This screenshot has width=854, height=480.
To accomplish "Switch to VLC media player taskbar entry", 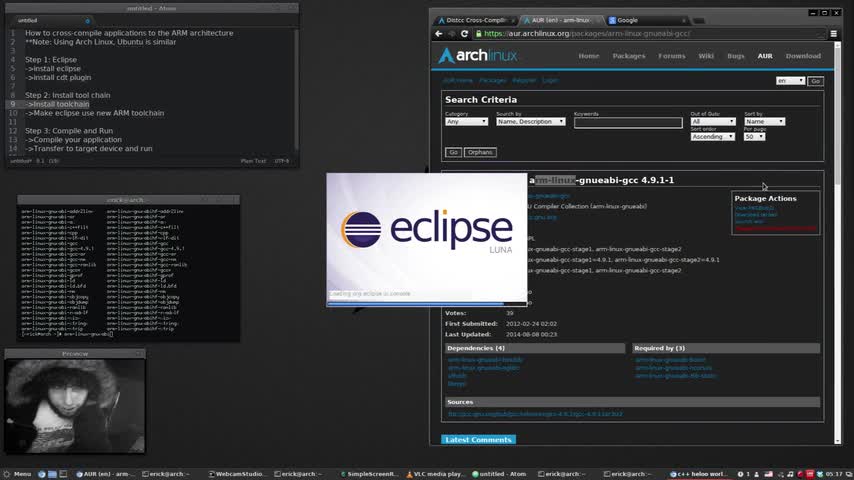I will coord(435,474).
